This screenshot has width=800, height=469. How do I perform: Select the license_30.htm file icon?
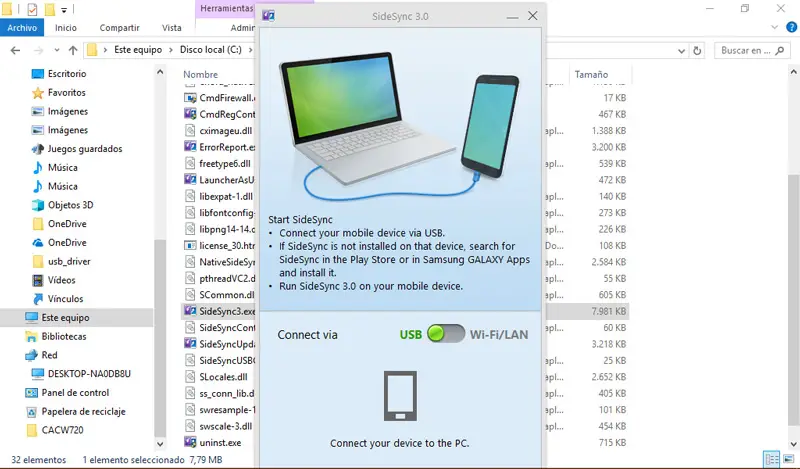(190, 245)
